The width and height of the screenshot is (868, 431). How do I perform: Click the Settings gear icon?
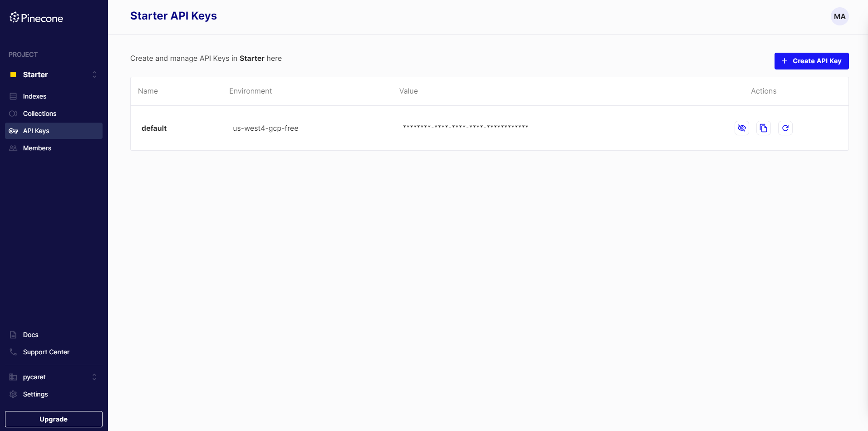(13, 394)
